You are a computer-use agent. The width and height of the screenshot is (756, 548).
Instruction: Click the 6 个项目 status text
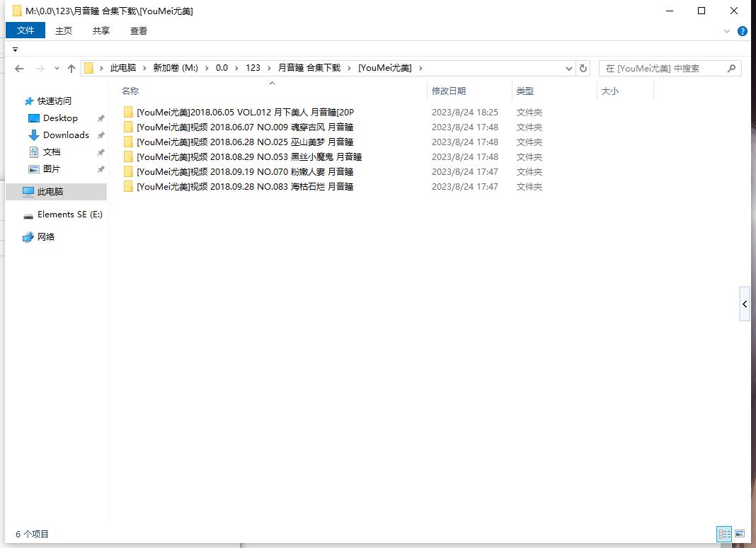click(x=32, y=534)
